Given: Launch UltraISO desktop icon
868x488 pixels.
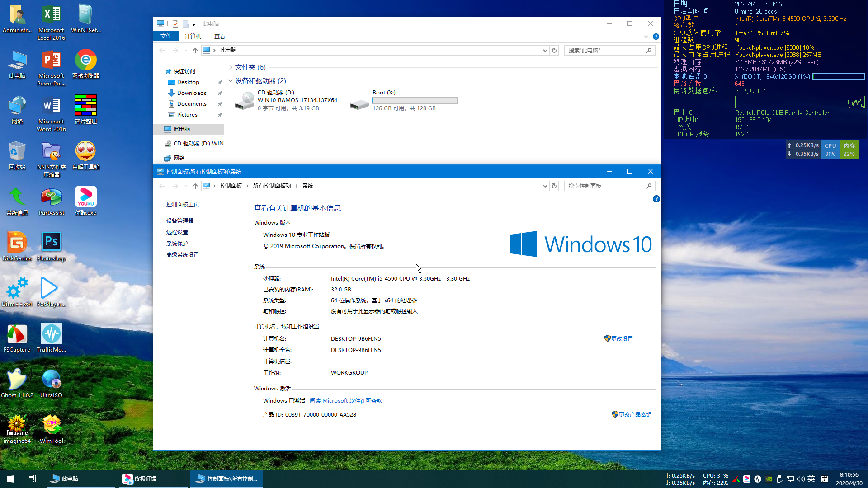Looking at the screenshot, I should point(51,384).
